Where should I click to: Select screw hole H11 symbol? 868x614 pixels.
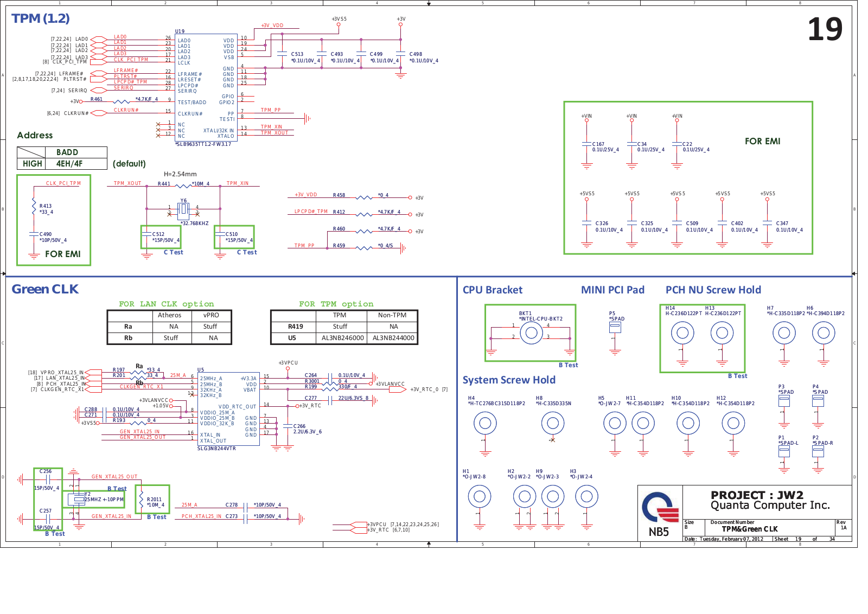pos(643,423)
